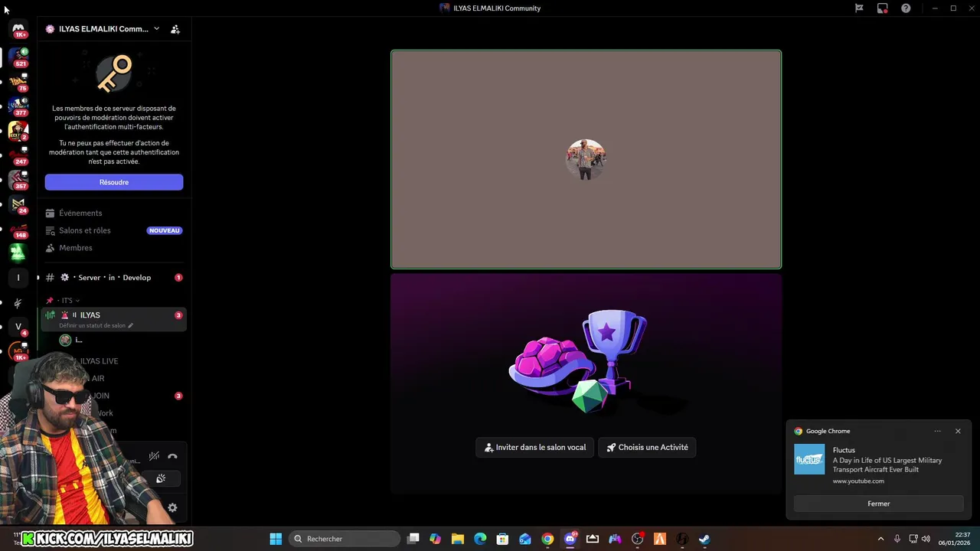980x551 pixels.
Task: Close the Google Chrome notification
Action: pyautogui.click(x=958, y=431)
